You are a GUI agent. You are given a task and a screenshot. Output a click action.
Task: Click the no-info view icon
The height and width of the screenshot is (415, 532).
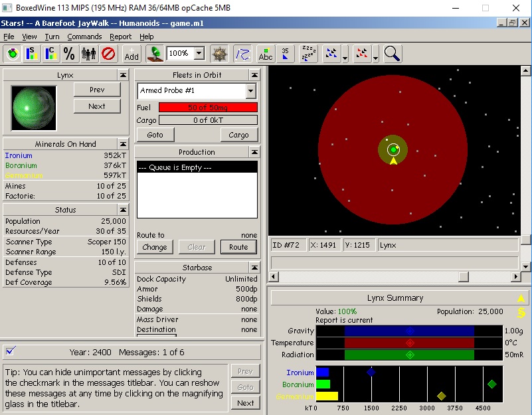pos(108,54)
